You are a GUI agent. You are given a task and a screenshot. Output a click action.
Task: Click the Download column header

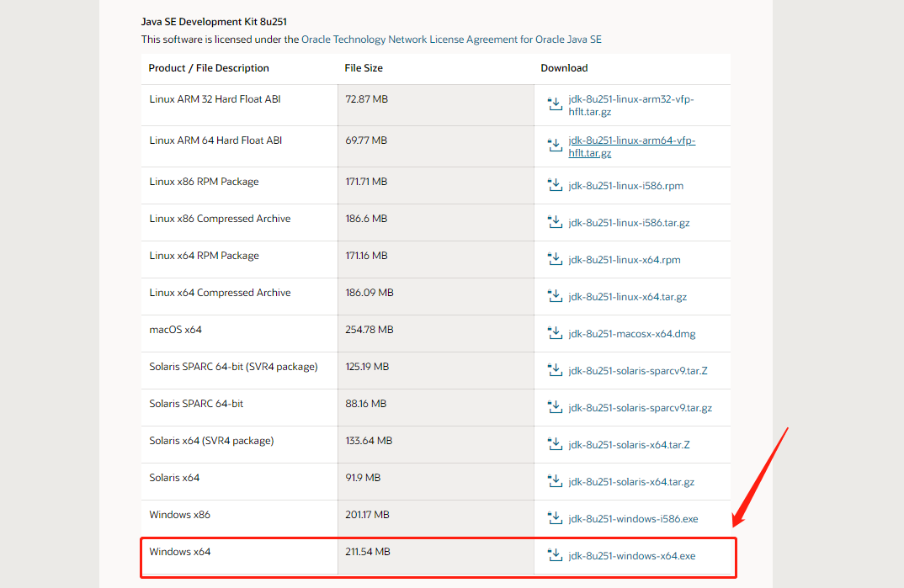click(564, 68)
